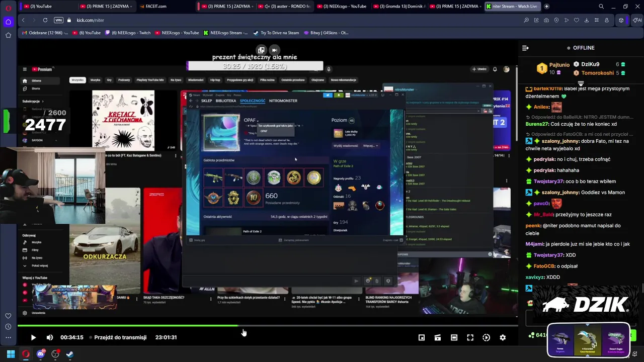The image size is (644, 362).
Task: Enable picture-in-picture for the video
Action: 422,337
